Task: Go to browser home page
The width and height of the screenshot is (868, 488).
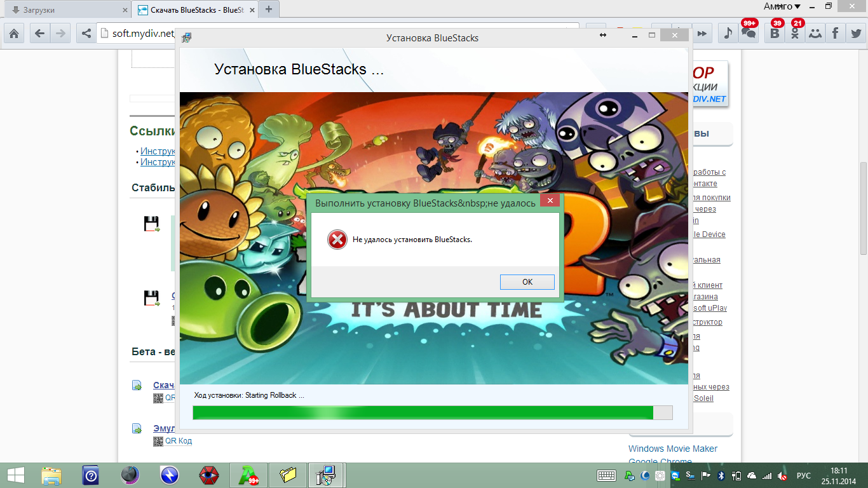Action: click(x=14, y=33)
